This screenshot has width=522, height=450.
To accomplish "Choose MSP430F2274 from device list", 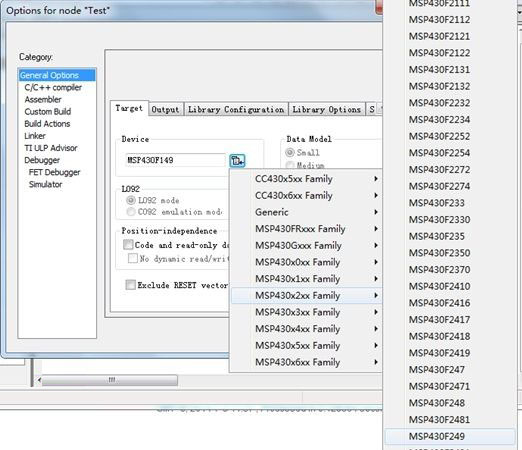I will (x=449, y=186).
